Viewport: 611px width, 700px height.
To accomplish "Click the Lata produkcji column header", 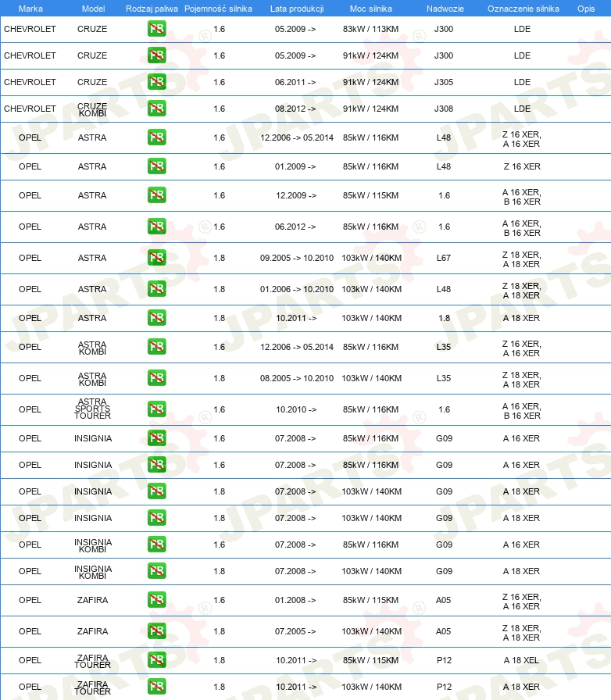I will [297, 9].
